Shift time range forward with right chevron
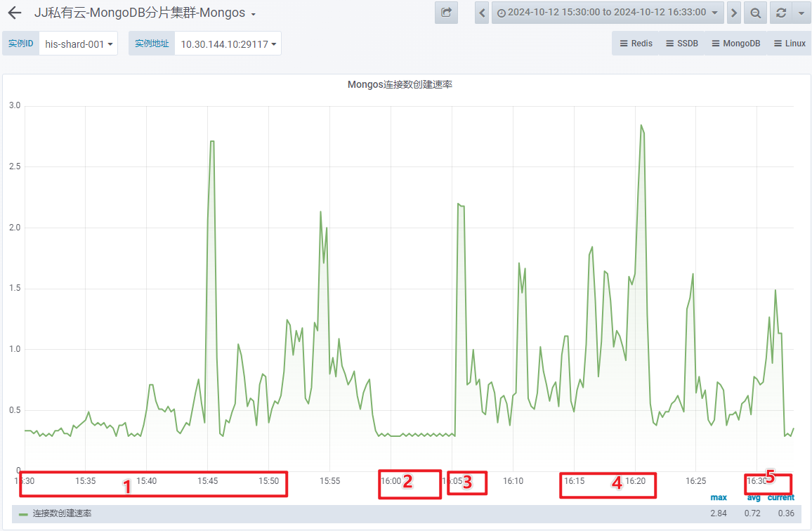The height and width of the screenshot is (531, 812). [733, 13]
